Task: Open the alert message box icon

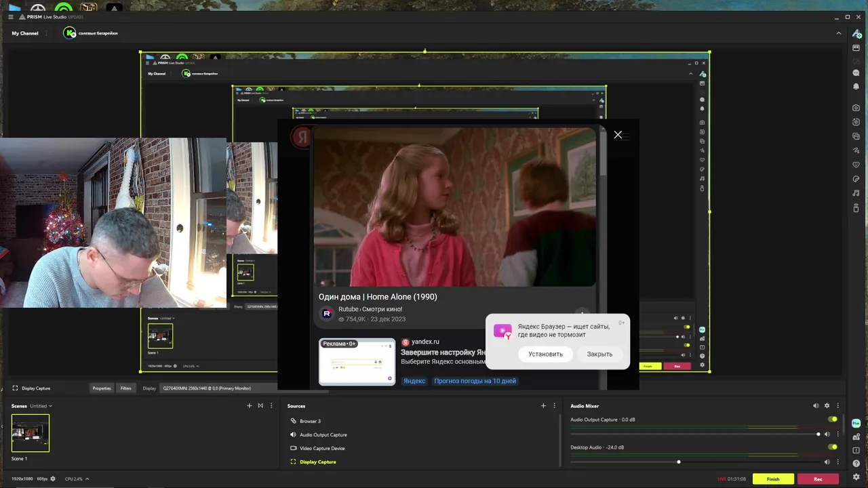Action: click(856, 450)
